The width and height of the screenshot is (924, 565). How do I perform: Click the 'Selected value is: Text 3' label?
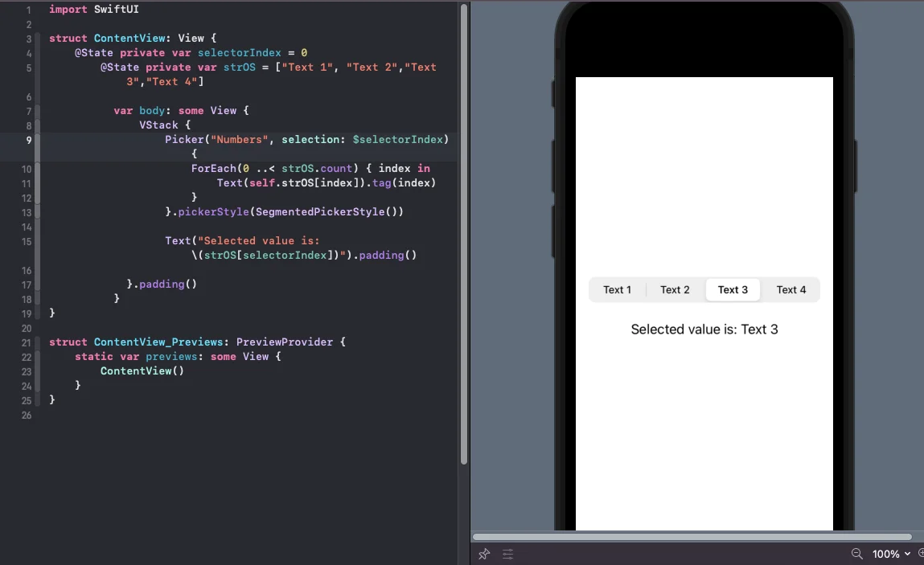[x=704, y=330]
